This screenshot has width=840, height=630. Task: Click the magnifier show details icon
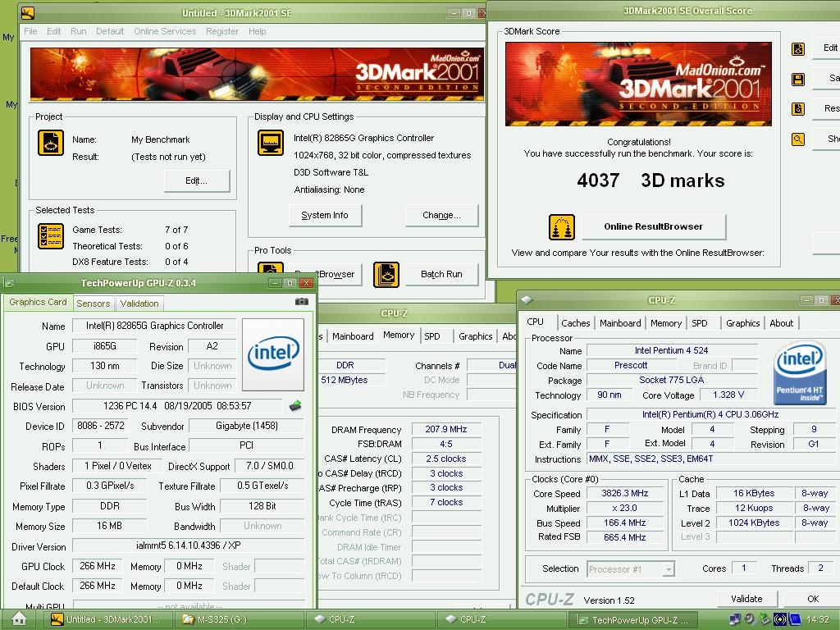pyautogui.click(x=797, y=139)
